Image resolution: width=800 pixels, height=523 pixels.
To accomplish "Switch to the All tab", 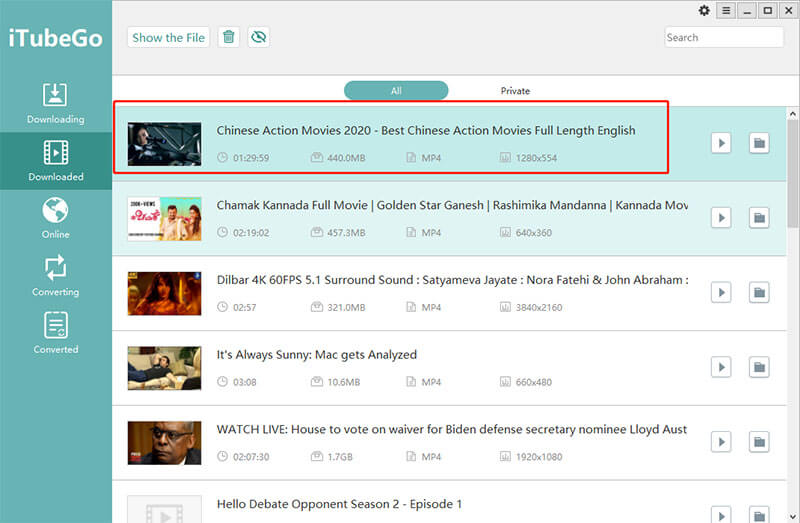I will point(396,91).
